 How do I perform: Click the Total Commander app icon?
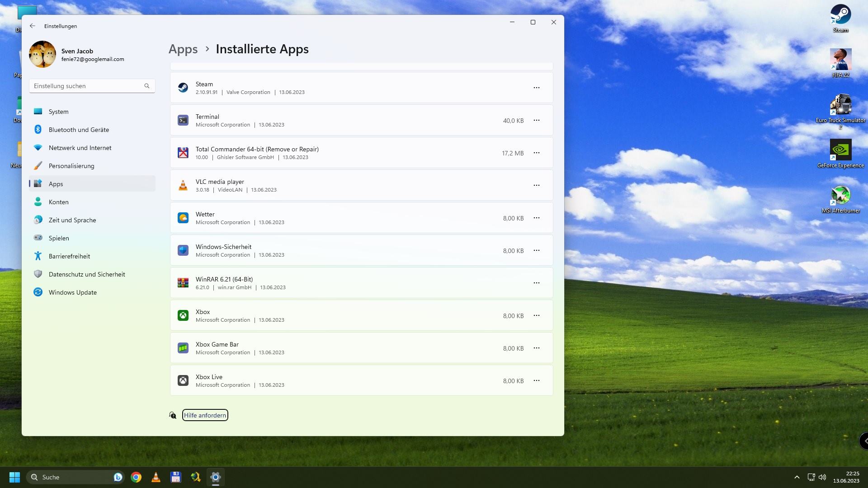pyautogui.click(x=183, y=153)
